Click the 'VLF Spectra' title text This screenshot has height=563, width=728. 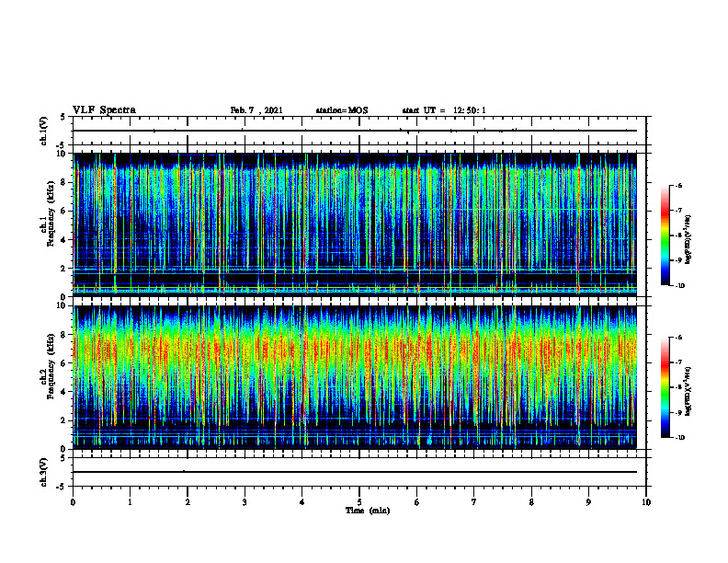[x=104, y=110]
